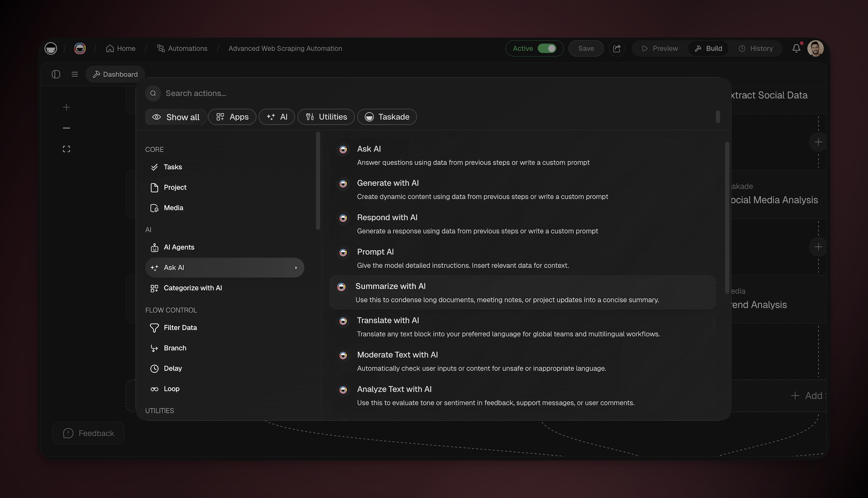This screenshot has width=868, height=498.
Task: Click the zoom out minus icon
Action: [x=66, y=128]
